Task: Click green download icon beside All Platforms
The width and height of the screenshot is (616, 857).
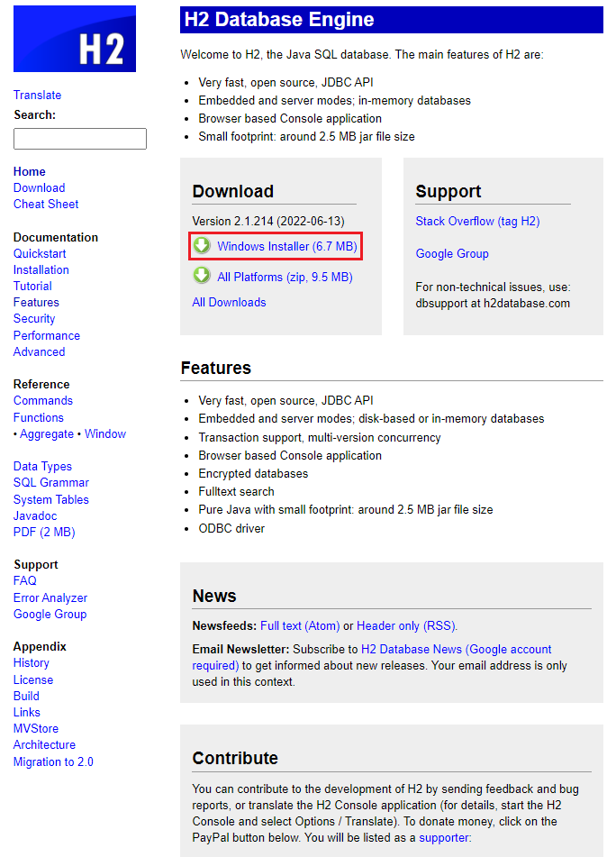Action: pos(203,277)
